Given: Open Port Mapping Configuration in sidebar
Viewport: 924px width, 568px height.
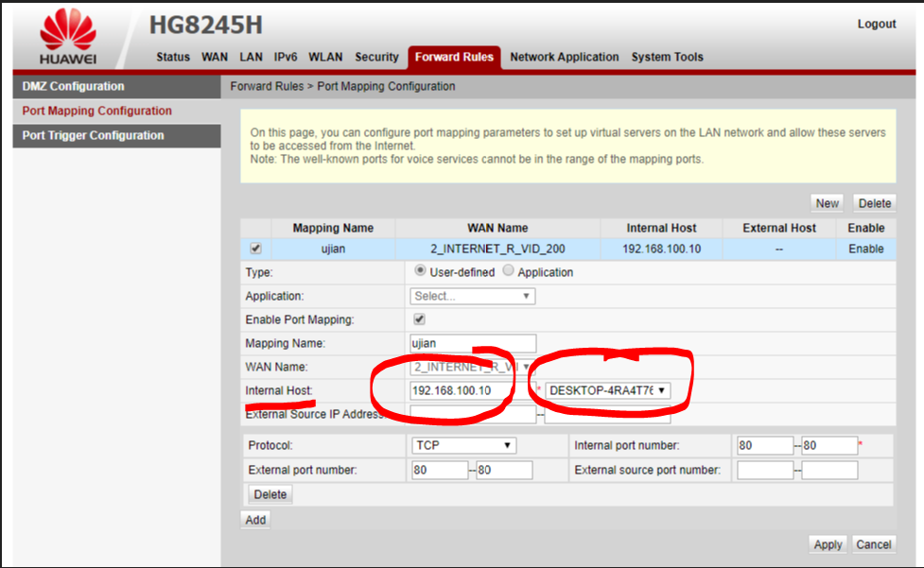Looking at the screenshot, I should [x=116, y=111].
